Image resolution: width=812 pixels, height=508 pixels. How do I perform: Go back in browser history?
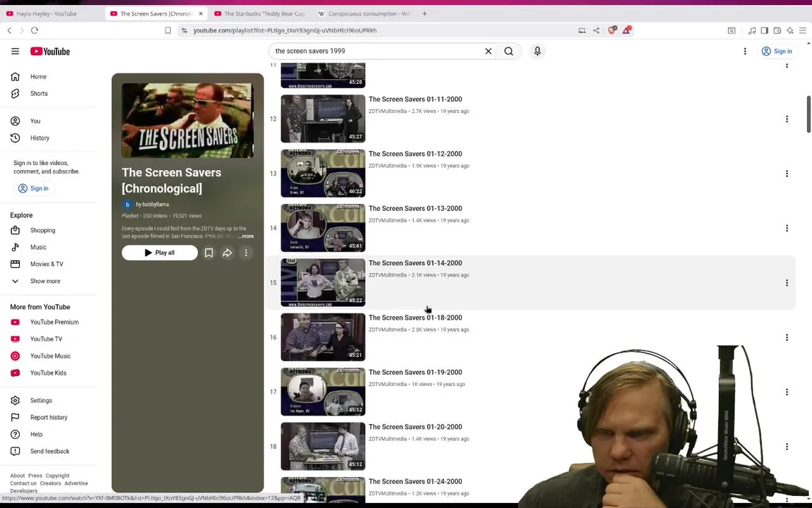(x=9, y=30)
